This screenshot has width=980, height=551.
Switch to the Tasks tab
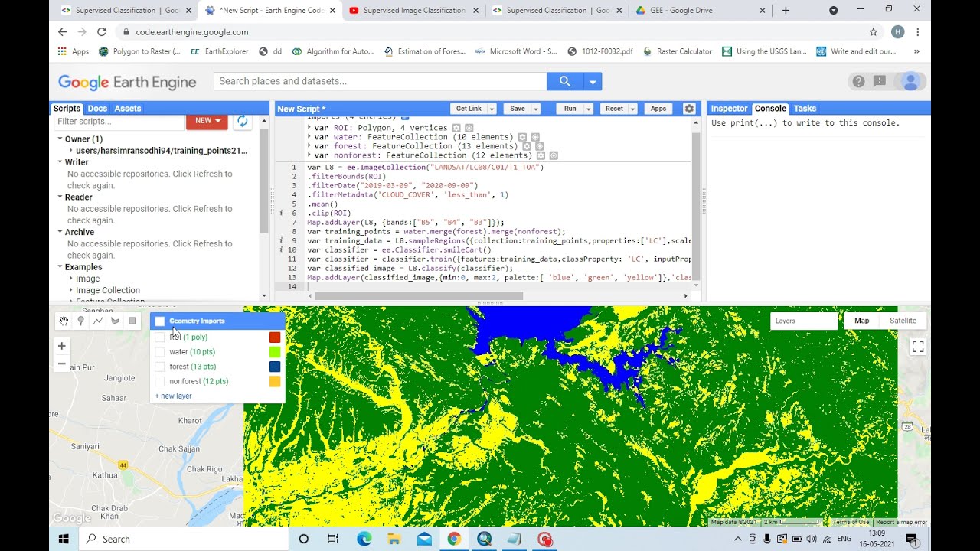tap(805, 109)
